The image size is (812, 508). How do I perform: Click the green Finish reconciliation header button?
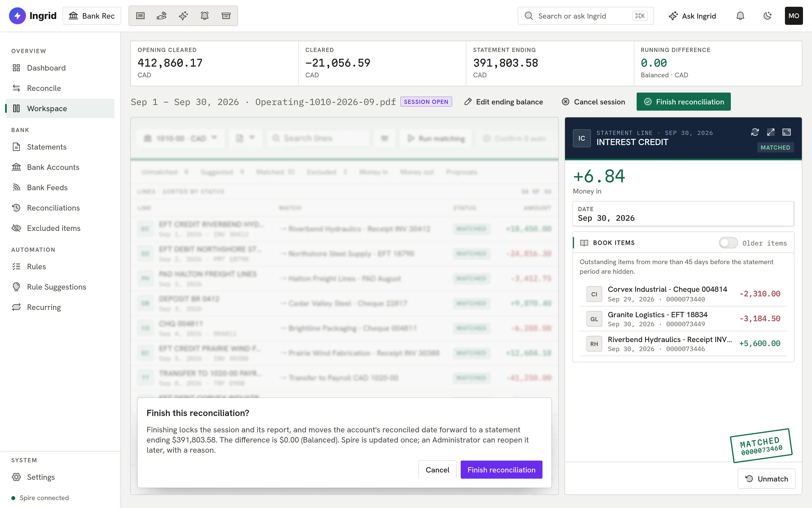click(683, 102)
